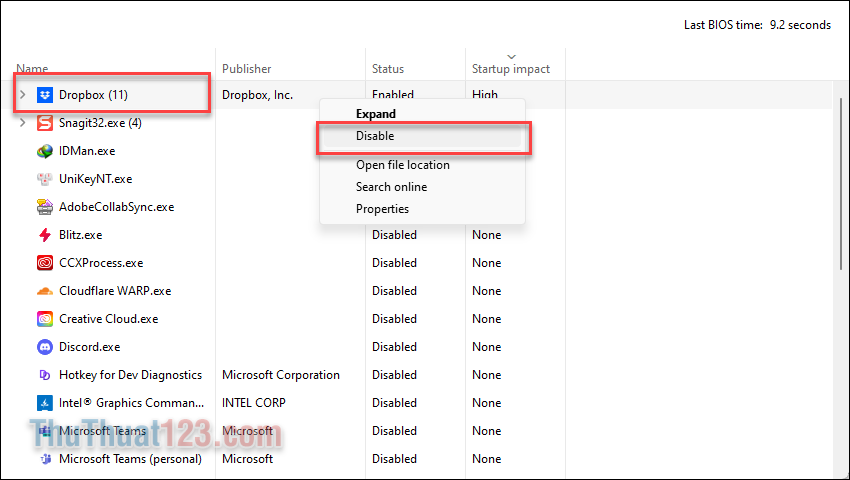Sort by the Startup impact column header

[x=511, y=69]
